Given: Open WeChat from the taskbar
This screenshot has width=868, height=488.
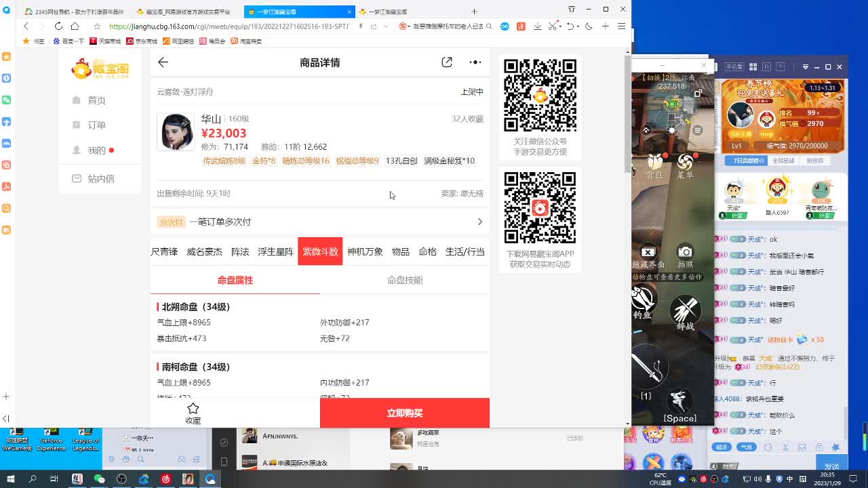Looking at the screenshot, I should click(99, 479).
